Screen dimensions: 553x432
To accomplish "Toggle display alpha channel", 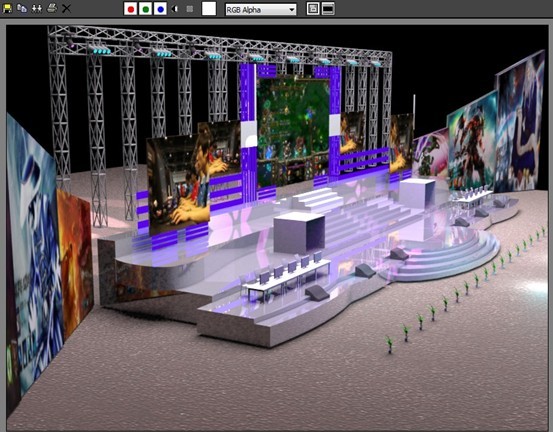I will [175, 9].
